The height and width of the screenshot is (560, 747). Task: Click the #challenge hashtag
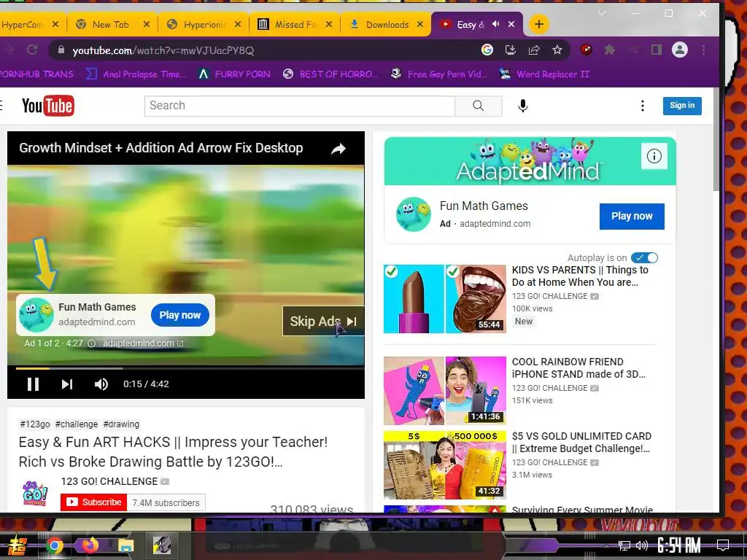[76, 424]
